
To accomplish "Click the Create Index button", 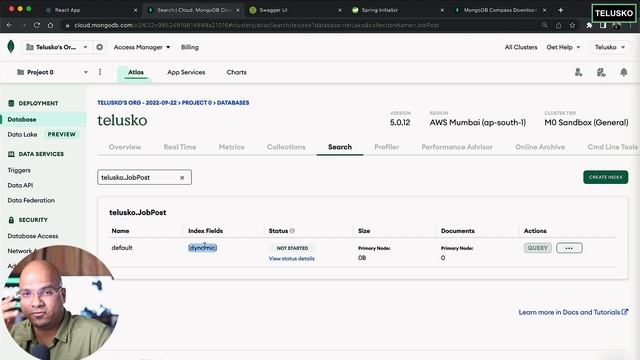I will (605, 177).
